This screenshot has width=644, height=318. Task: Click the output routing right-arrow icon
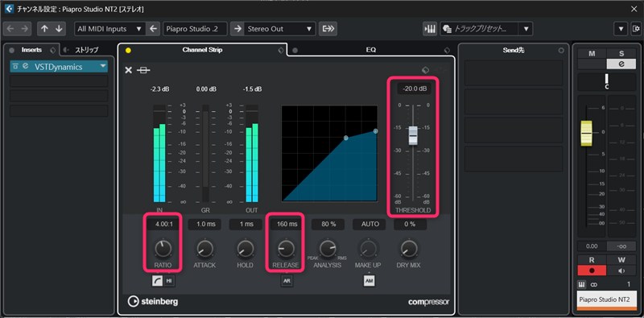click(237, 29)
